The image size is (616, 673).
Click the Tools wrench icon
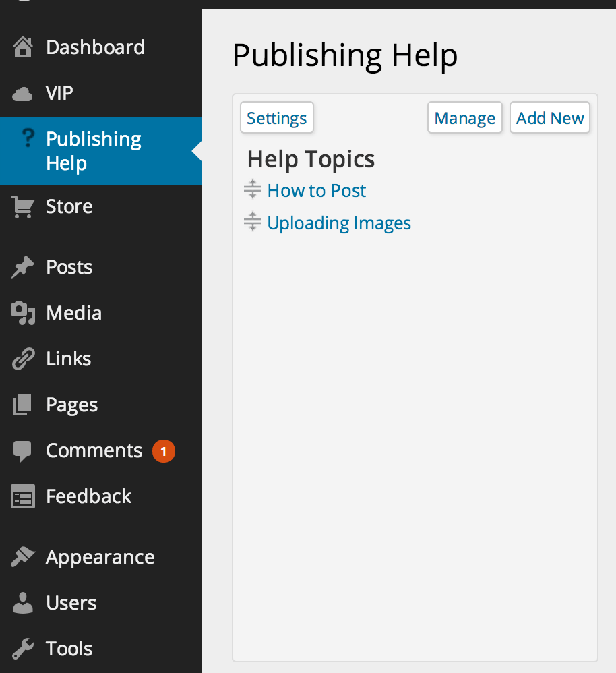[x=22, y=648]
